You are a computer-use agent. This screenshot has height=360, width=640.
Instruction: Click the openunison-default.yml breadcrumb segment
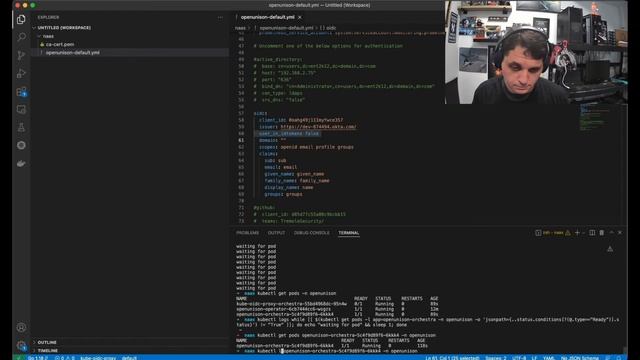tap(286, 28)
